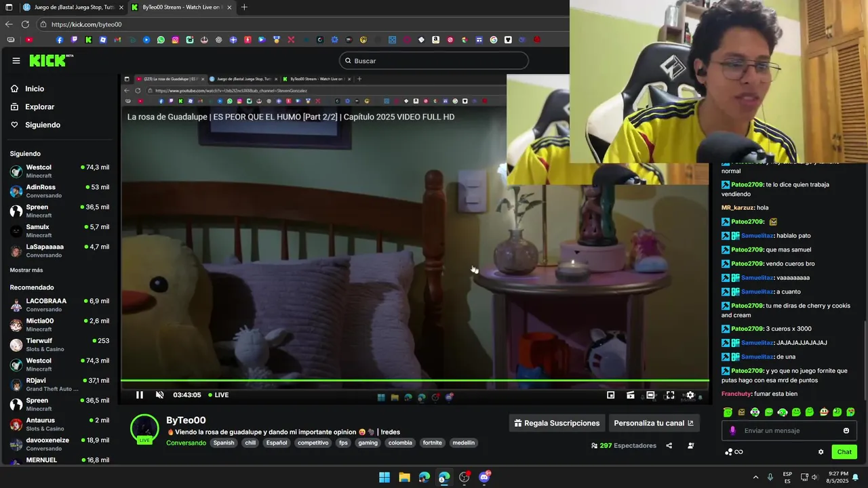The image size is (868, 488).
Task: Click the green Chat send button
Action: point(844,452)
